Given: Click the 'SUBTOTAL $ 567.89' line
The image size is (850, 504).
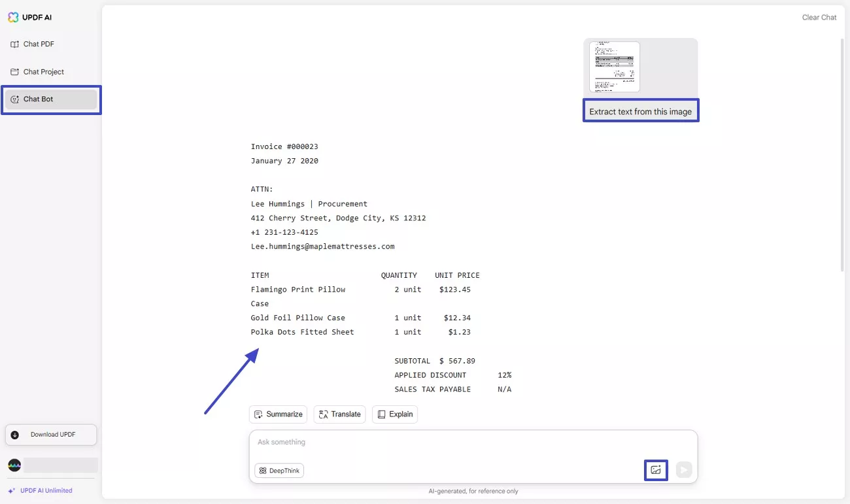Looking at the screenshot, I should [435, 361].
